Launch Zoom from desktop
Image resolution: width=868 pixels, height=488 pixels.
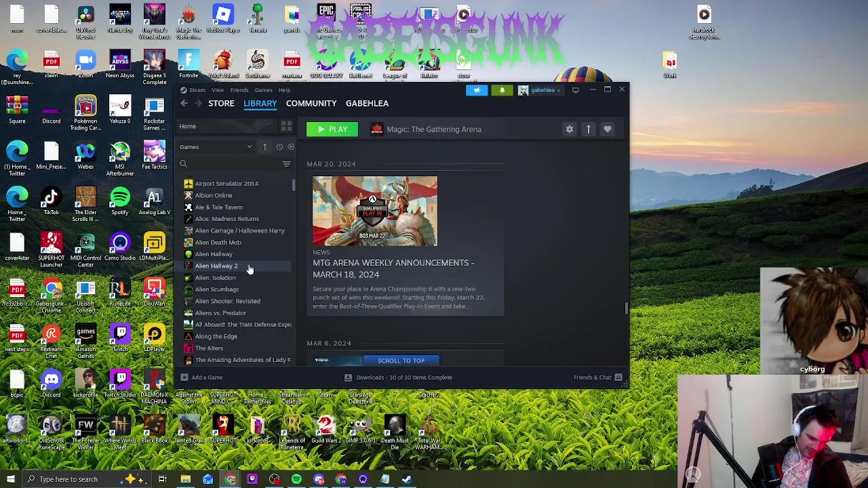(x=85, y=64)
